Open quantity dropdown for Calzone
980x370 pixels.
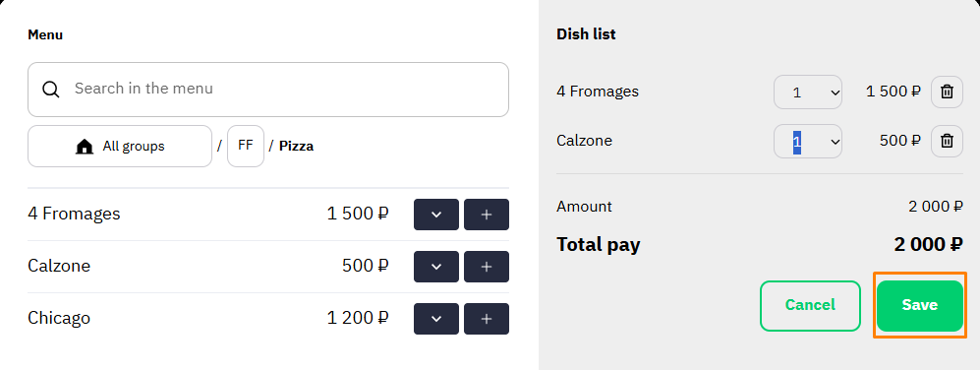808,142
